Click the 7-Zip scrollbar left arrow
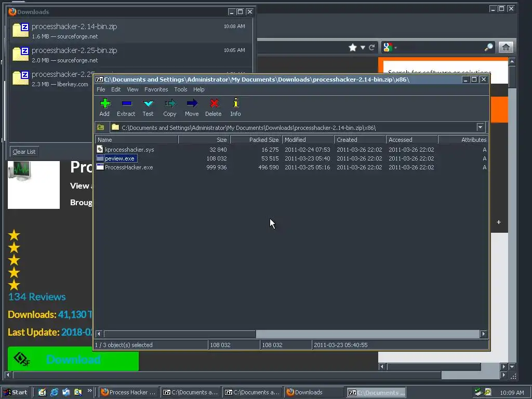Viewport: 532px width, 399px height. [x=99, y=334]
